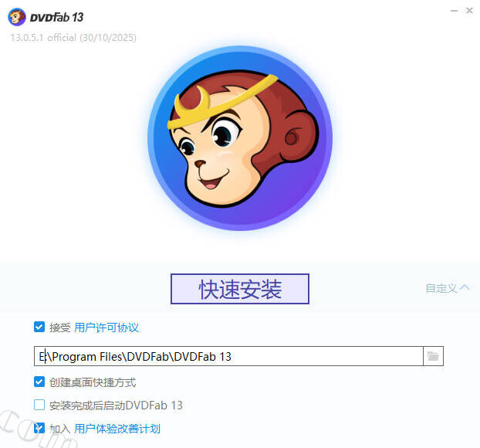The width and height of the screenshot is (480, 448).
Task: Click the large monkey mascot logo
Action: [x=240, y=138]
